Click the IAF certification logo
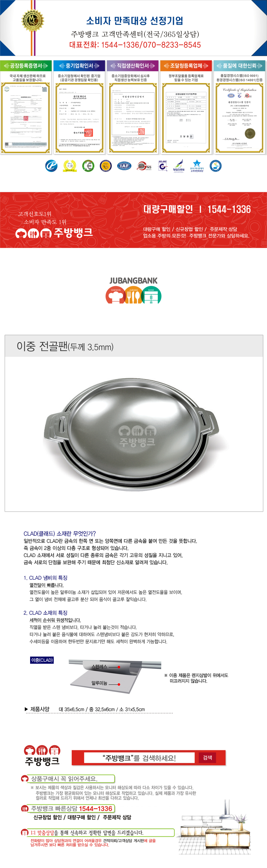 pyautogui.click(x=124, y=166)
